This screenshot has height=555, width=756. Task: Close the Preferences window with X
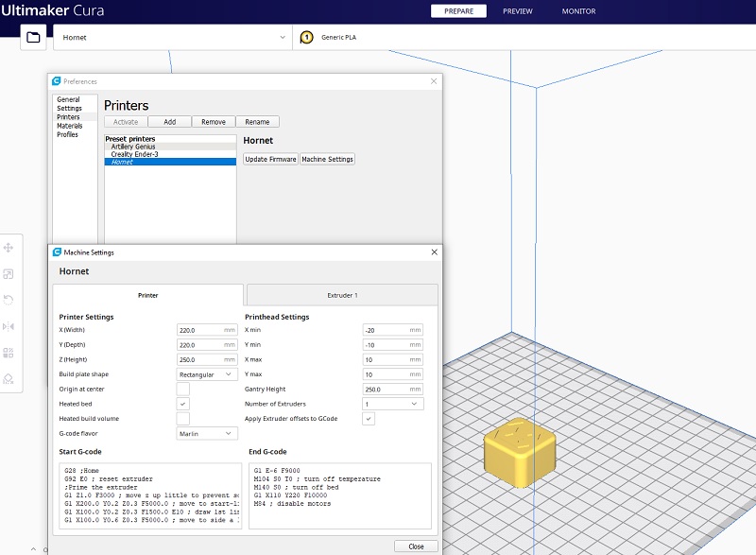click(434, 81)
